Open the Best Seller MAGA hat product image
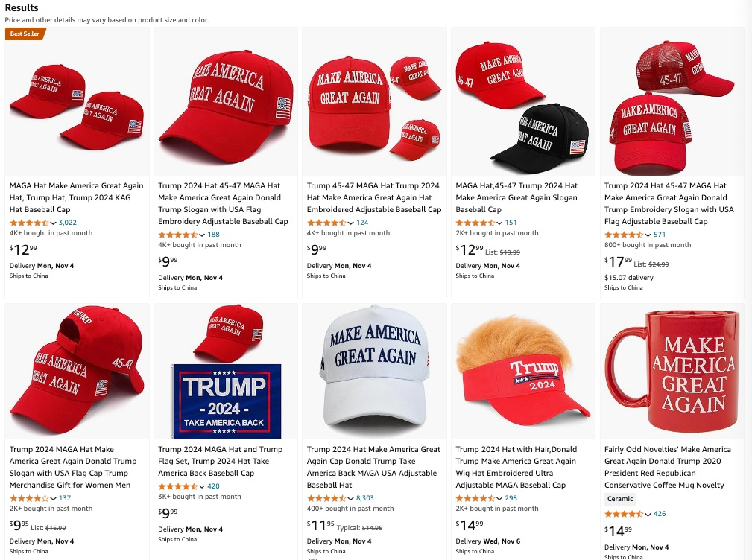This screenshot has width=752, height=560. (77, 101)
